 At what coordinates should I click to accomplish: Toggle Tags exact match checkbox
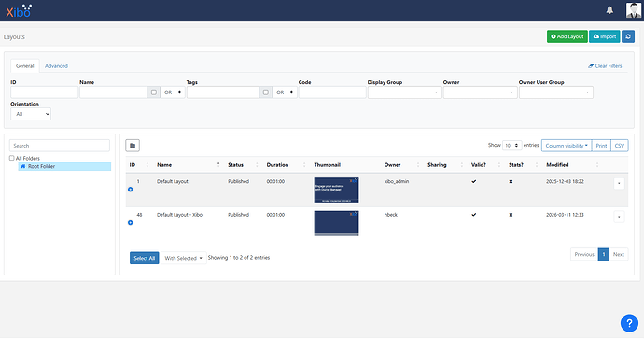click(x=266, y=92)
